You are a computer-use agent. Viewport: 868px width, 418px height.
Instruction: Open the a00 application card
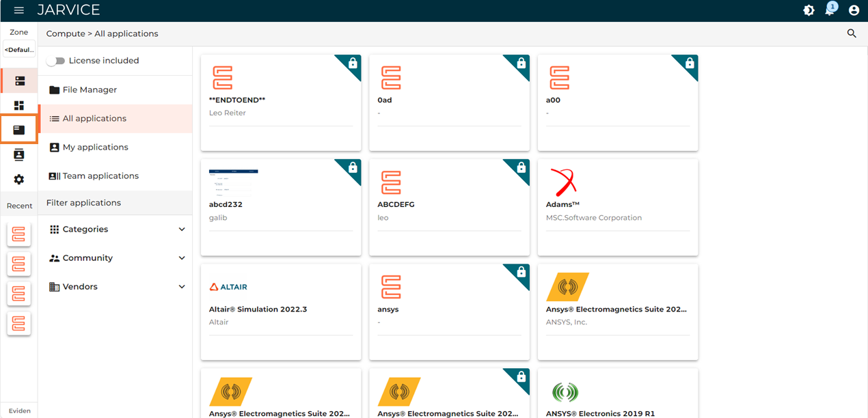tap(618, 102)
